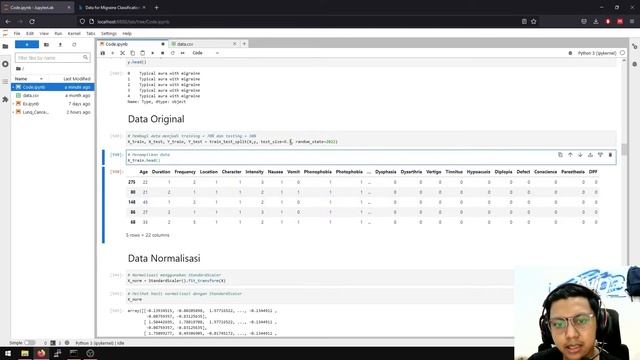Open the Settings menu

109,33
